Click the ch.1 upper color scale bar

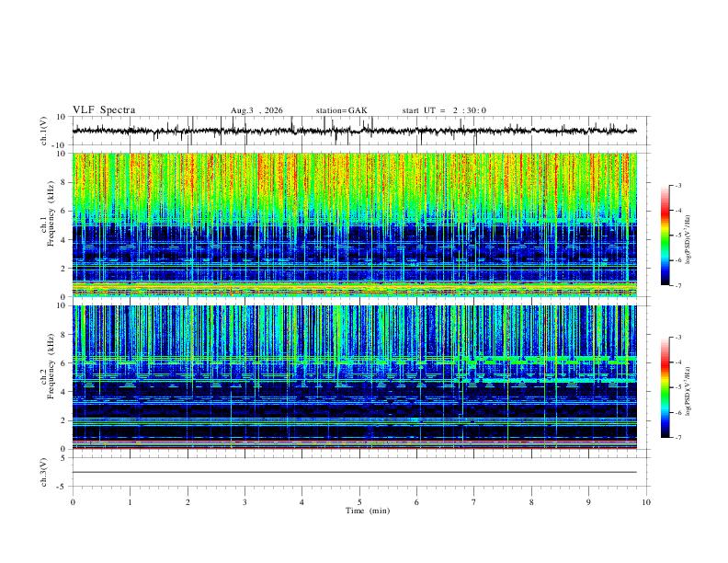[665, 236]
